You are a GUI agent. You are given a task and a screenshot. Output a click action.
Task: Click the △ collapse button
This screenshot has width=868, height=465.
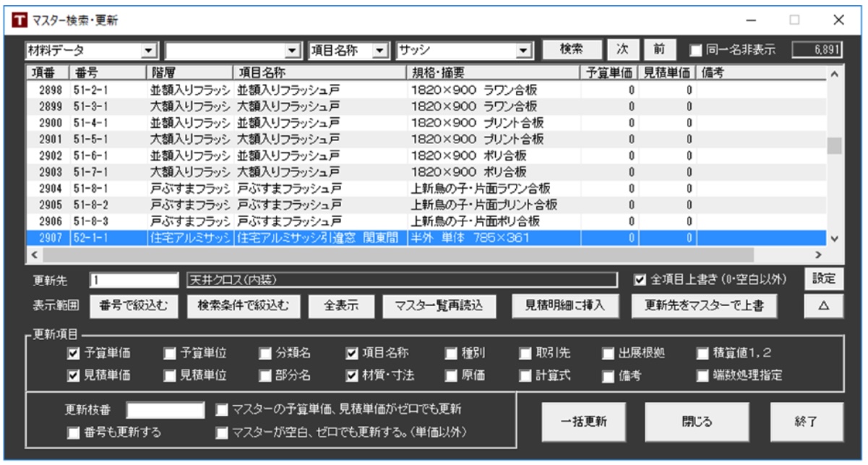(x=823, y=306)
